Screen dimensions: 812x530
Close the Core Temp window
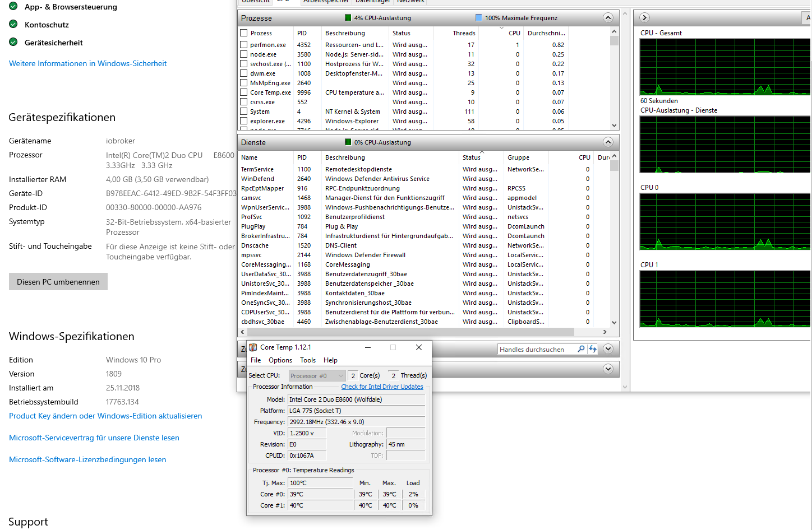click(418, 347)
